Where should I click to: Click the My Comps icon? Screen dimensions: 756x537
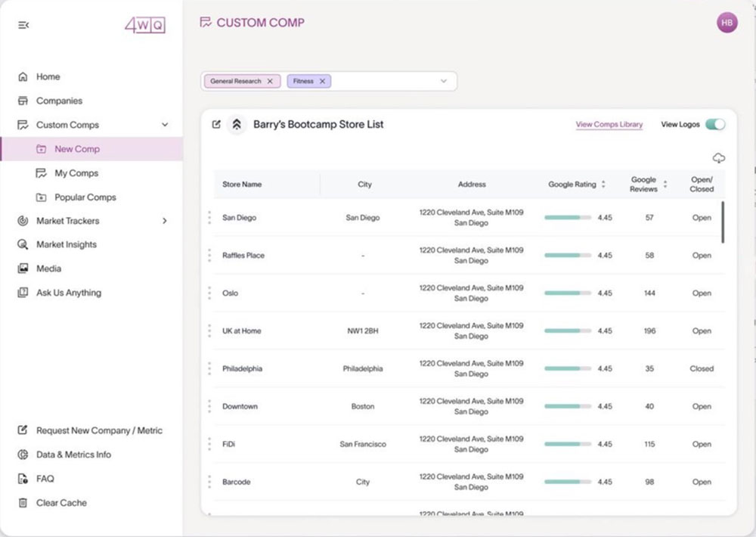click(41, 173)
